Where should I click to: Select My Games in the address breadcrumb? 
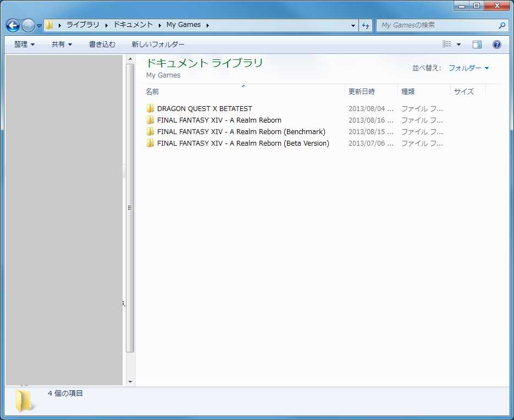pyautogui.click(x=183, y=25)
